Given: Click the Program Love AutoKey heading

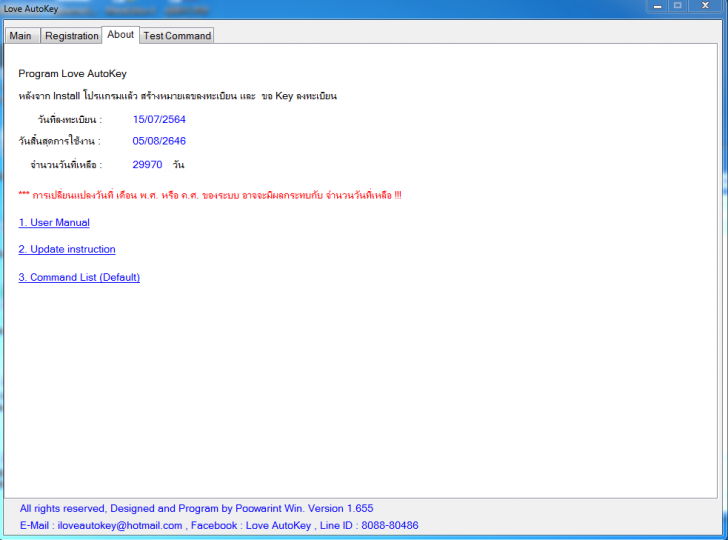Looking at the screenshot, I should pos(72,74).
